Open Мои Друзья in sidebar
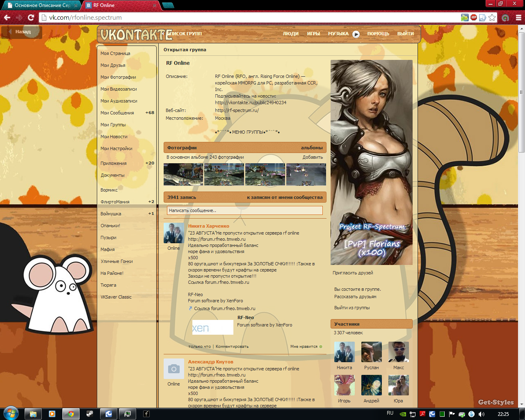525x420 pixels. click(113, 65)
